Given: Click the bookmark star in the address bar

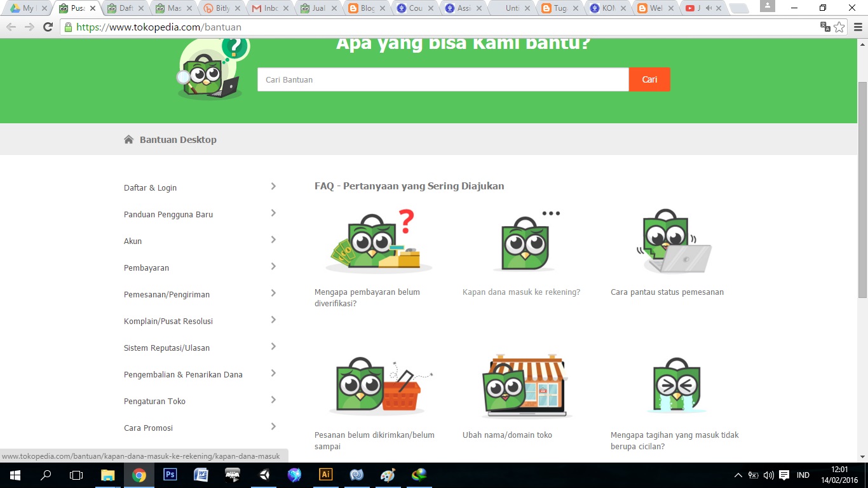Looking at the screenshot, I should tap(840, 27).
